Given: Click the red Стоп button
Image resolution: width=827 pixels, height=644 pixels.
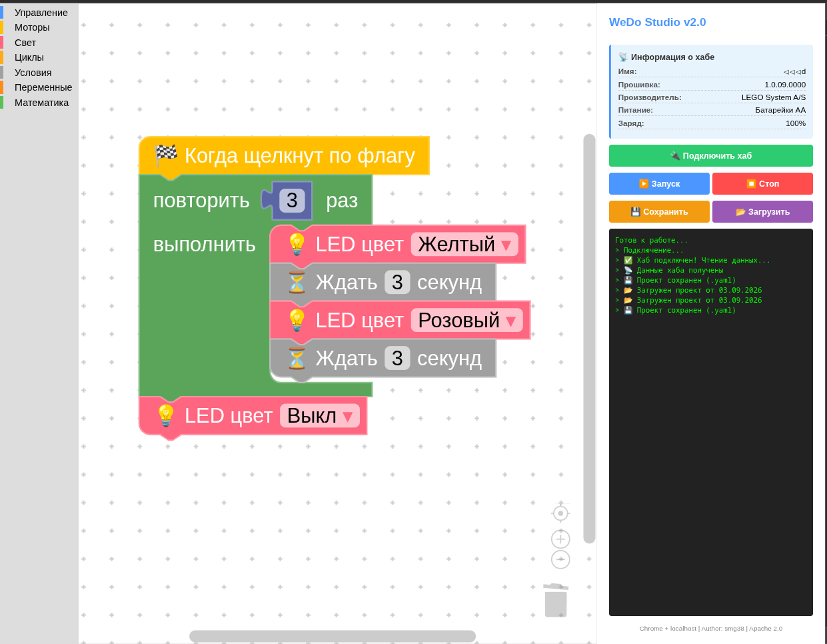Looking at the screenshot, I should [x=762, y=184].
